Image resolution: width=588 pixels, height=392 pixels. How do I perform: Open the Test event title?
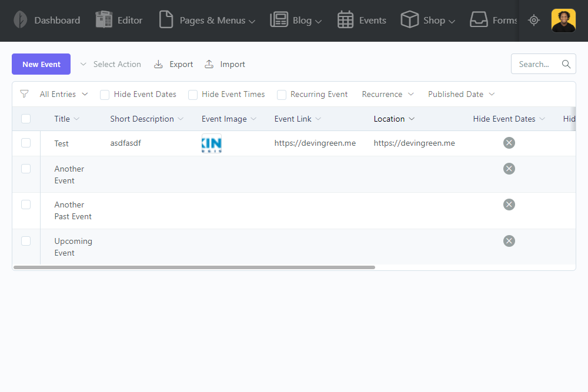(x=62, y=143)
